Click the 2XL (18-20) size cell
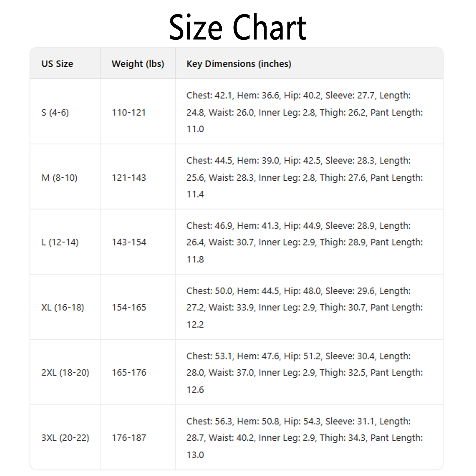This screenshot has width=476, height=476. tap(65, 372)
